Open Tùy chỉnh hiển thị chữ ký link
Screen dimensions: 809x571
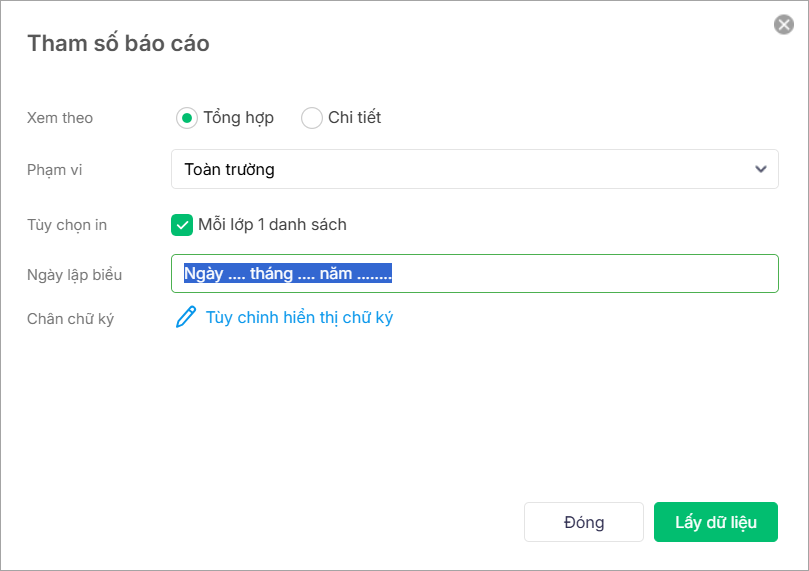pos(299,318)
